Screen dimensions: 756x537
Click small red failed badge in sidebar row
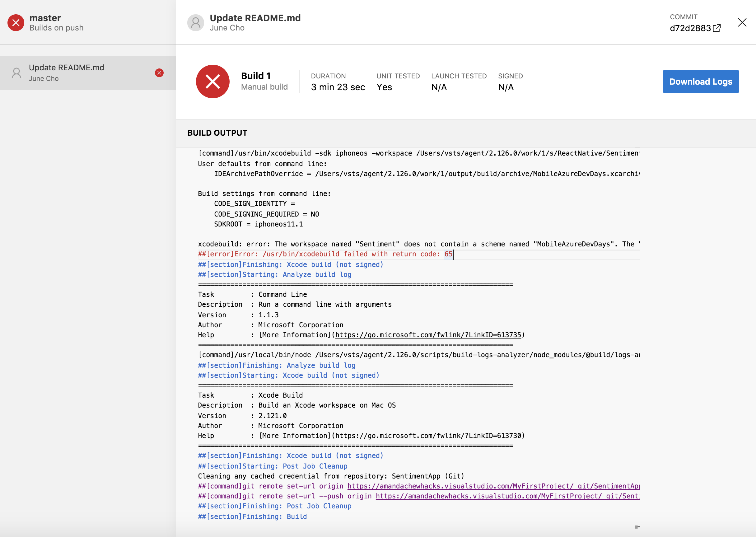point(159,73)
